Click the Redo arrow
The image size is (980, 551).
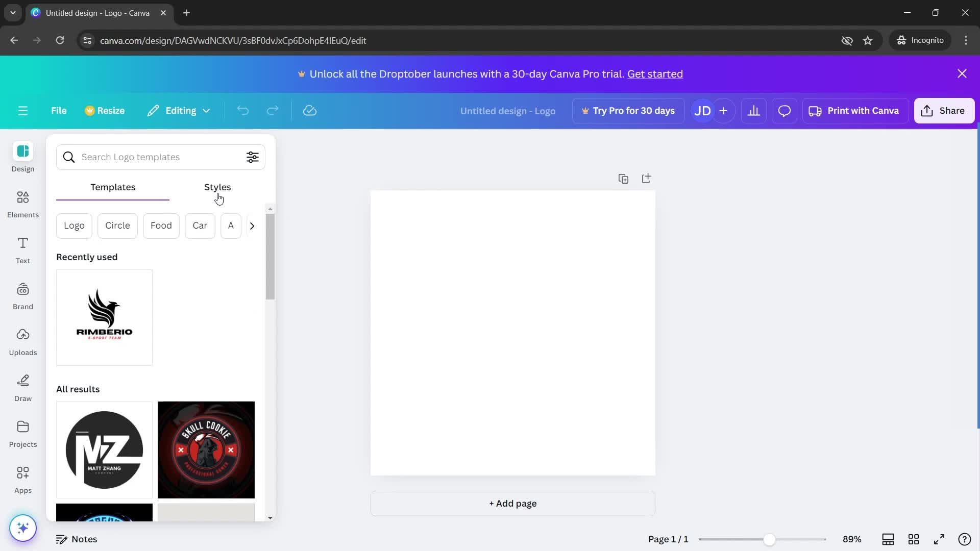coord(273,111)
